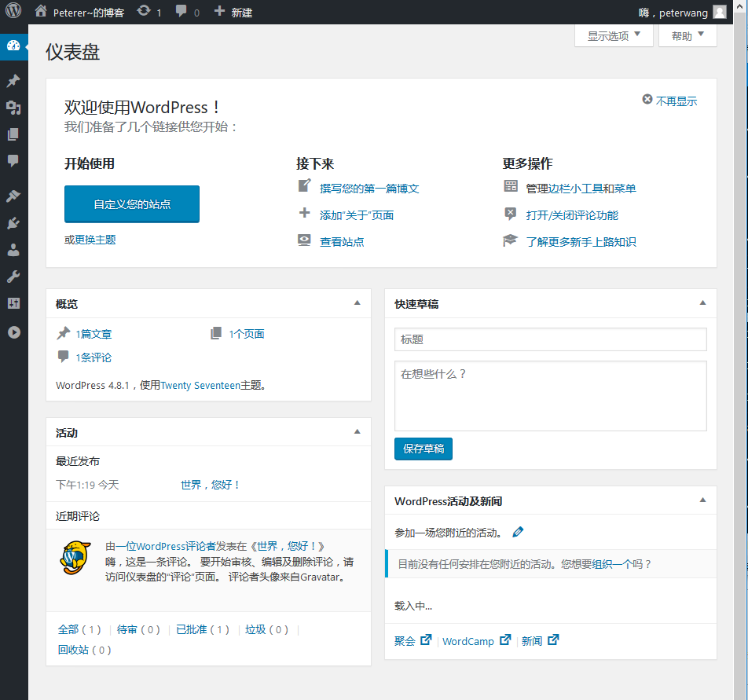Image resolution: width=748 pixels, height=700 pixels.
Task: Collapse the 快速草稿 widget
Action: pyautogui.click(x=702, y=302)
